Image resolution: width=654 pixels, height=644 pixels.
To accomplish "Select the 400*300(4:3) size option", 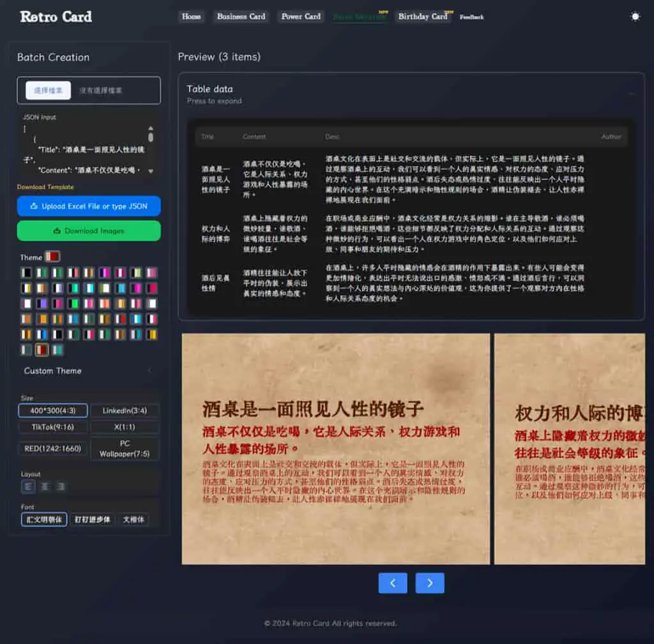I will 53,410.
